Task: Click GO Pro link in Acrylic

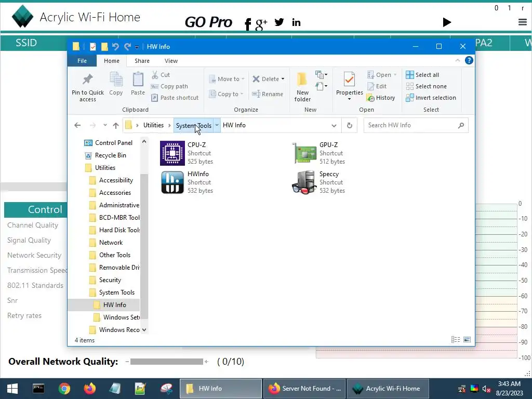Action: pyautogui.click(x=208, y=22)
